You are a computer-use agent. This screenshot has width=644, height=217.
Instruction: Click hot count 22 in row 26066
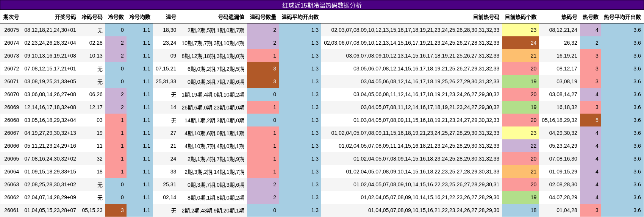coord(521,146)
